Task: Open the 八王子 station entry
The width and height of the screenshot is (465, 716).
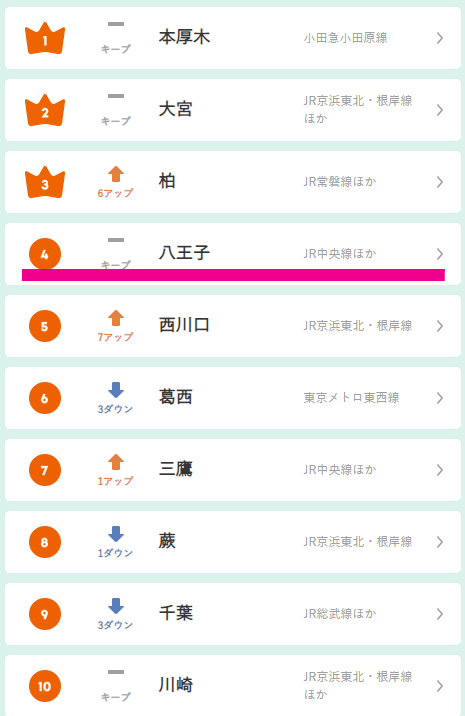Action: click(233, 254)
